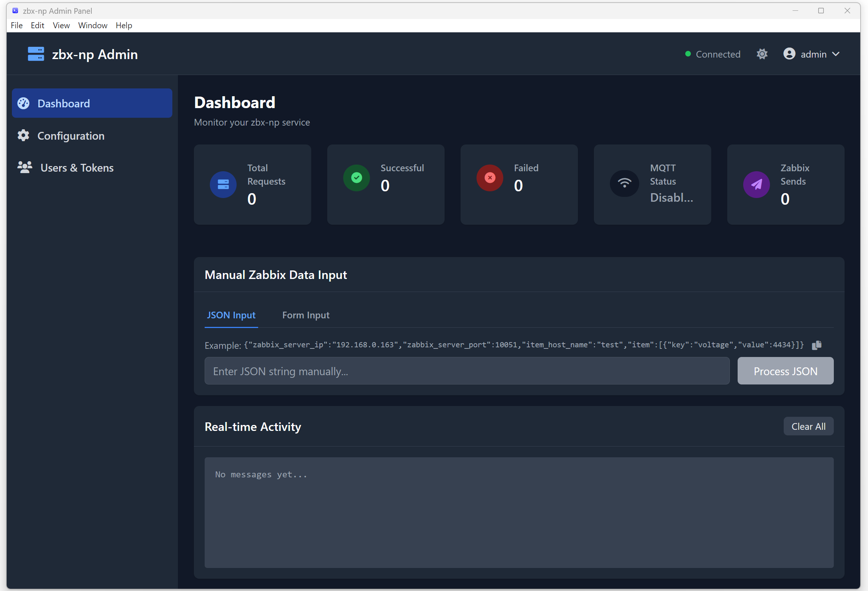Open the Window menu
The image size is (868, 591).
[x=92, y=25]
